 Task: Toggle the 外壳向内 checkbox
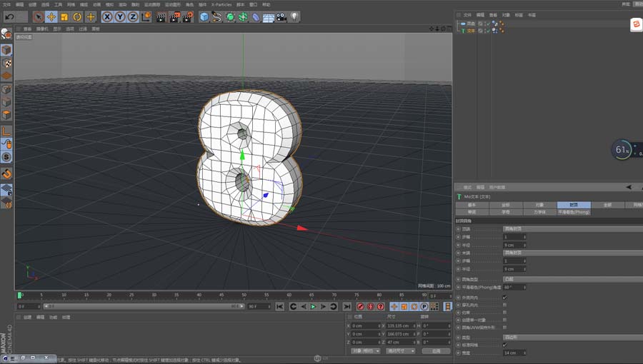coord(504,297)
